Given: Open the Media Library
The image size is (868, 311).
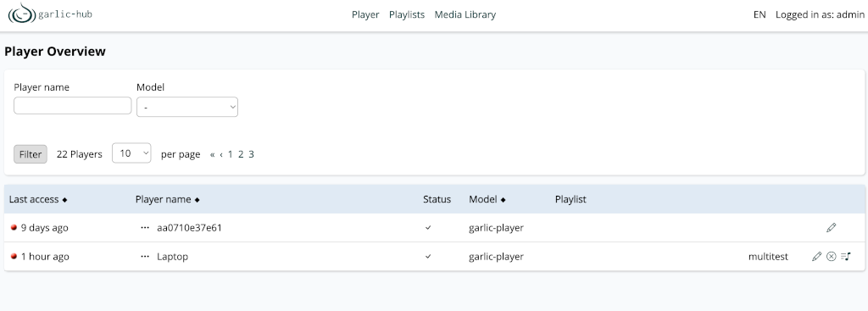Looking at the screenshot, I should pyautogui.click(x=465, y=15).
